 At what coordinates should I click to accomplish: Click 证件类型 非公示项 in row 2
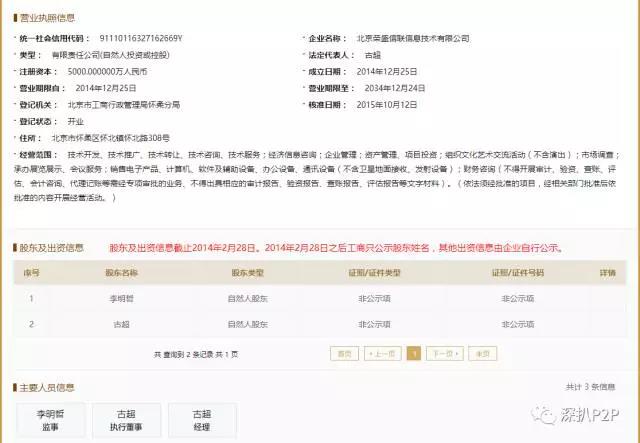[375, 324]
